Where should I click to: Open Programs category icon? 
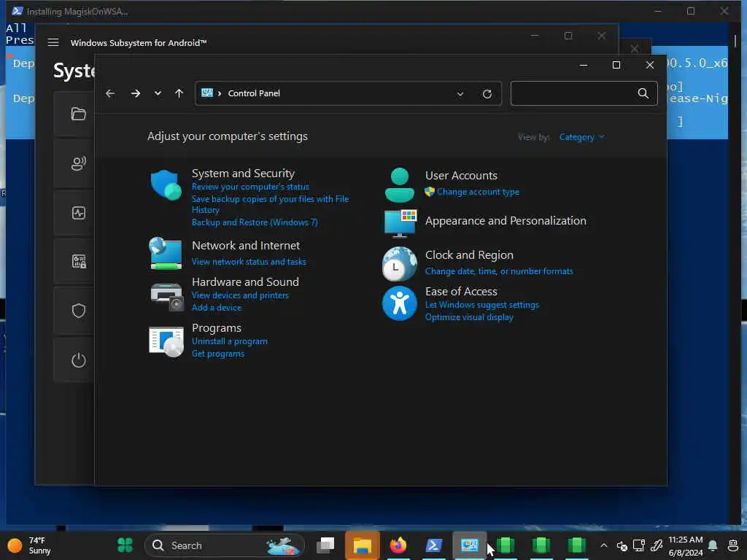coord(166,341)
